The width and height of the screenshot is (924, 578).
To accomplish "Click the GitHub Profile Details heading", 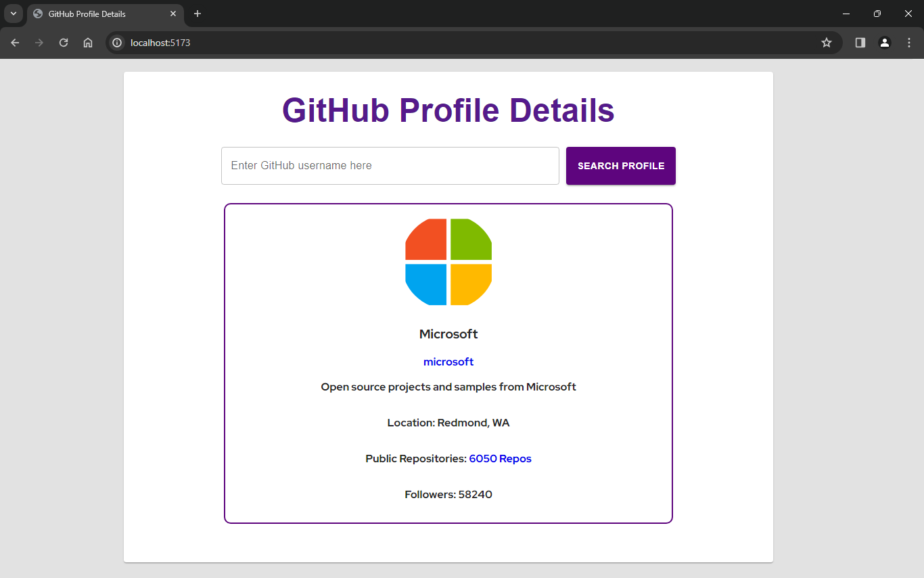I will 448,110.
